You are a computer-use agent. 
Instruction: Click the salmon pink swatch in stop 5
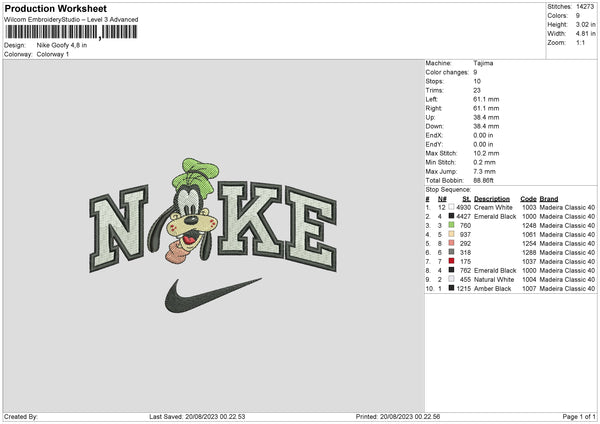click(x=452, y=243)
